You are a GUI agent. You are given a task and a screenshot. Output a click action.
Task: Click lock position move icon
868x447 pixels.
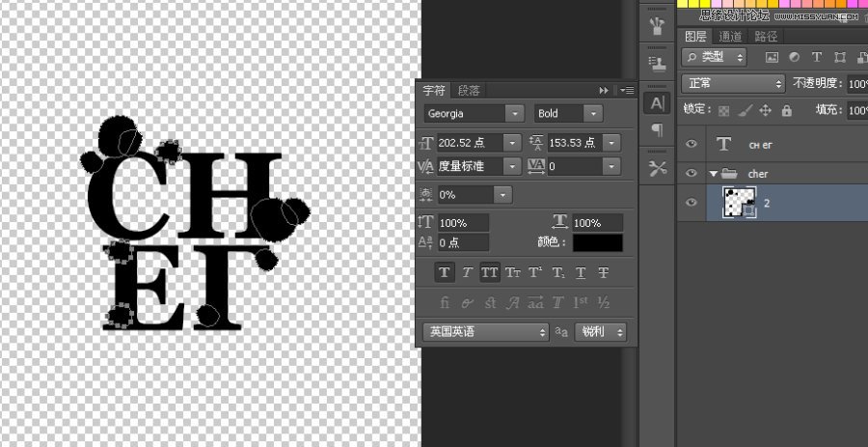point(766,110)
